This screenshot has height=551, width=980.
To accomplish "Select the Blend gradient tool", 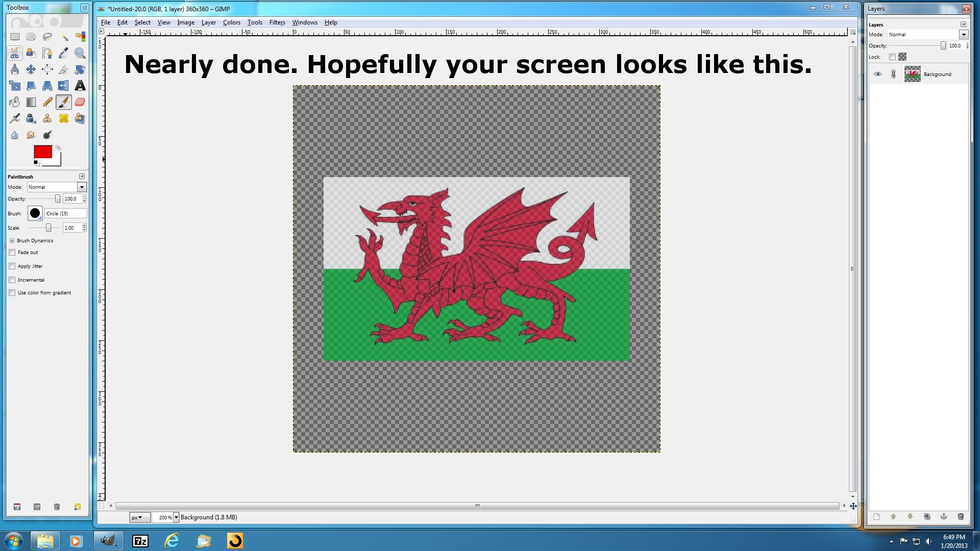I will 31,102.
